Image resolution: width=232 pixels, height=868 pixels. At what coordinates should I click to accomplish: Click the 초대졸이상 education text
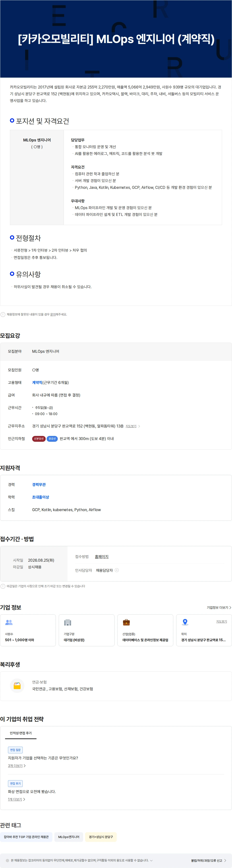40,497
